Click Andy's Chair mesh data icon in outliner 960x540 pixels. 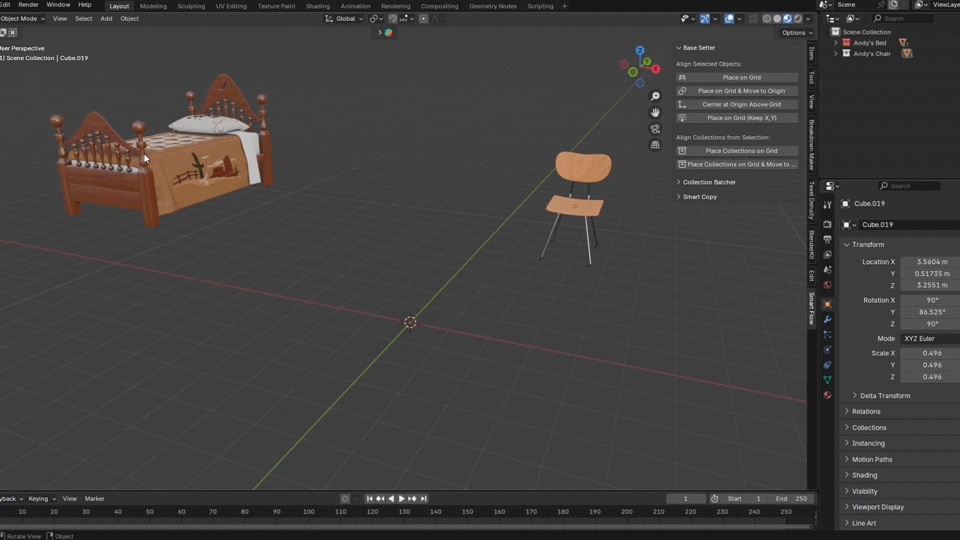(907, 54)
